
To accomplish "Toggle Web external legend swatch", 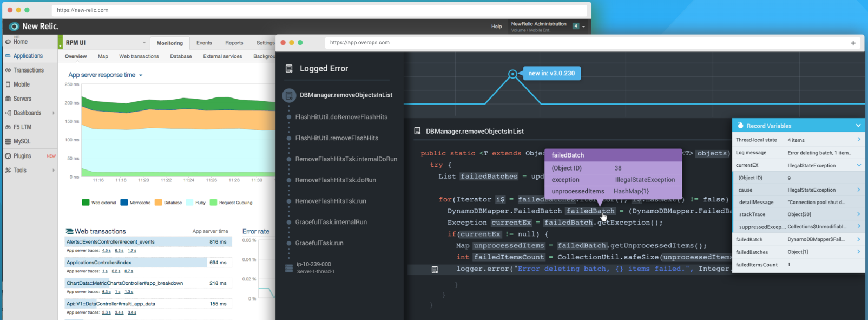I will (86, 203).
